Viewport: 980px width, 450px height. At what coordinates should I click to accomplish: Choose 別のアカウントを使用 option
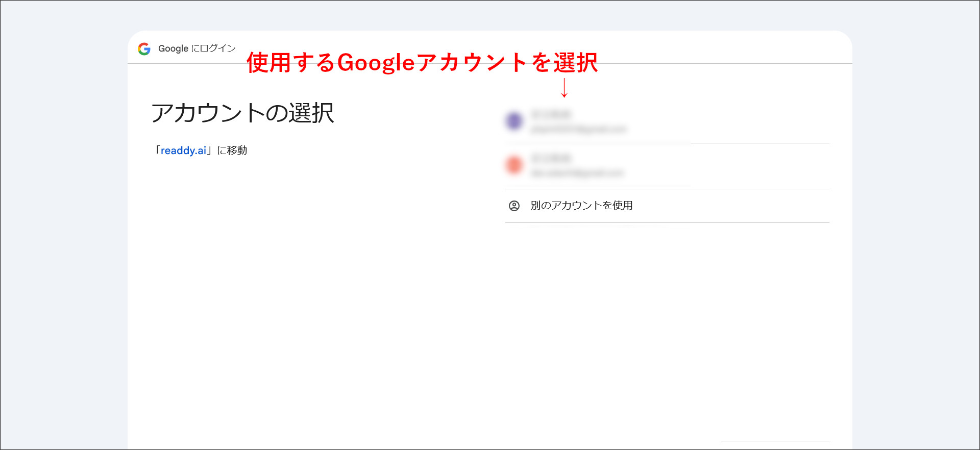pyautogui.click(x=581, y=206)
